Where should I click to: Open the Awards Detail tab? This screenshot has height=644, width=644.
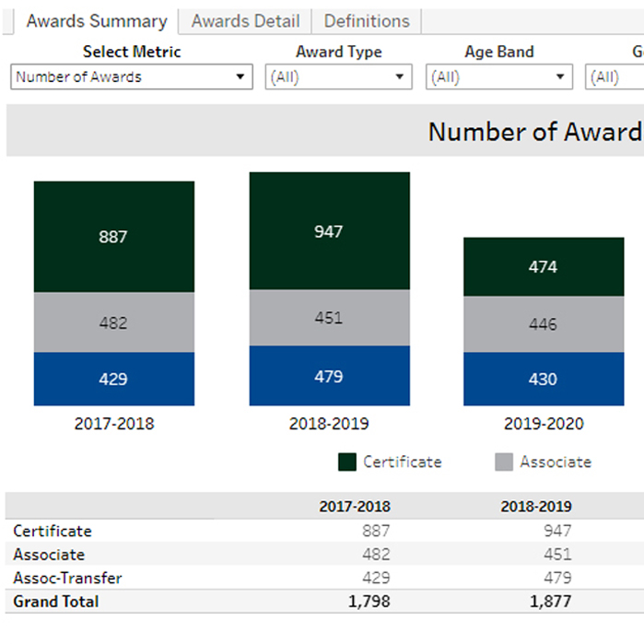[245, 21]
